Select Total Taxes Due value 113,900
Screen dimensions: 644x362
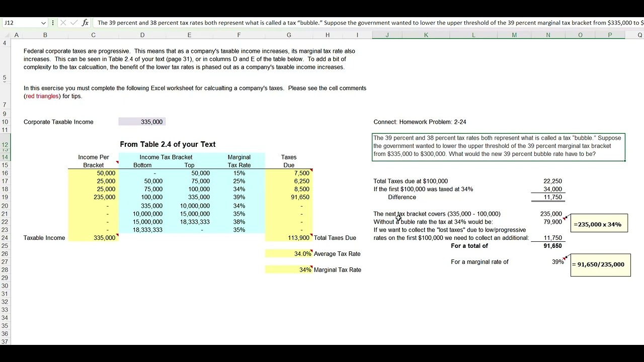tap(289, 238)
